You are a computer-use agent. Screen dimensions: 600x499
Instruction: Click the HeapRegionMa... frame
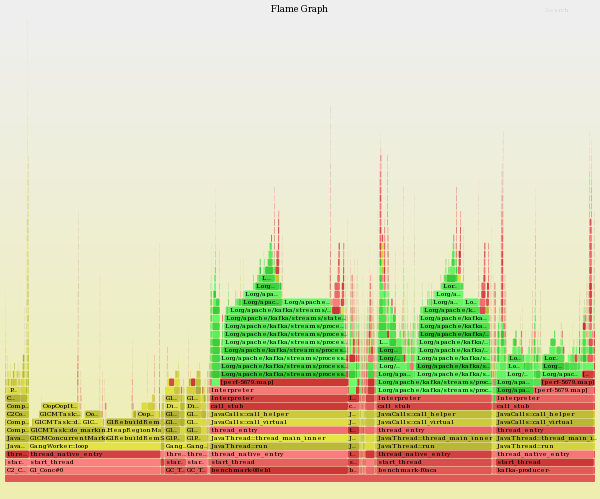point(133,430)
